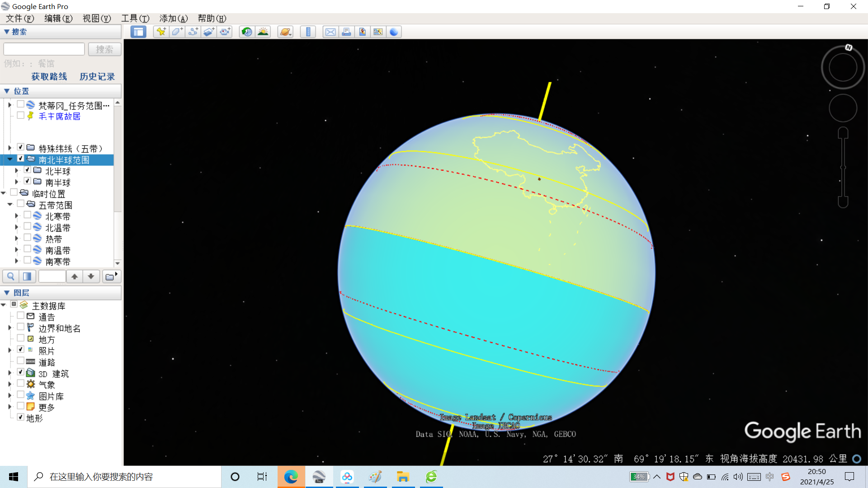
Task: Click the look-around compass ring
Action: [x=843, y=68]
